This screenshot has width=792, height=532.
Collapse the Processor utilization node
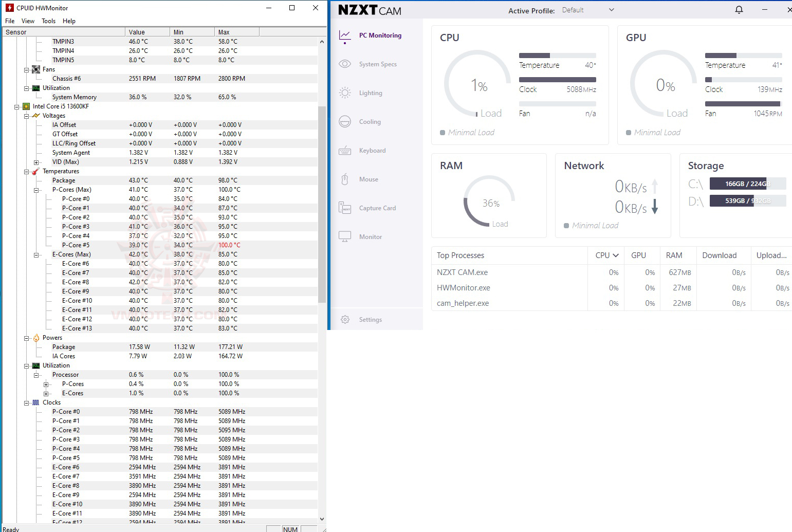(x=36, y=375)
